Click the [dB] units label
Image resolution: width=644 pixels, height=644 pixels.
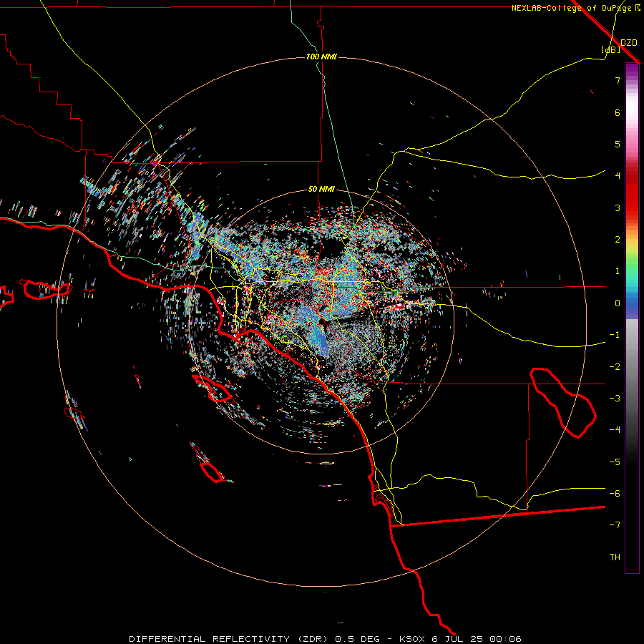pyautogui.click(x=611, y=49)
